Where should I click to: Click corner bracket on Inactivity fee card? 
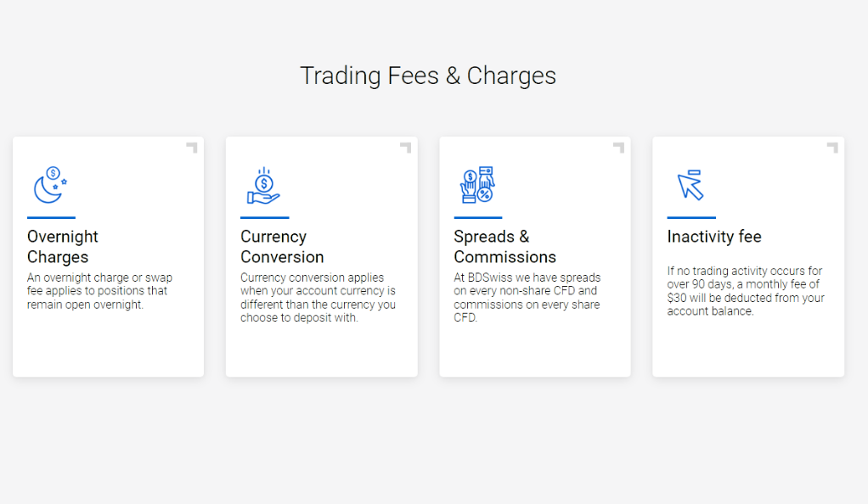click(x=832, y=148)
